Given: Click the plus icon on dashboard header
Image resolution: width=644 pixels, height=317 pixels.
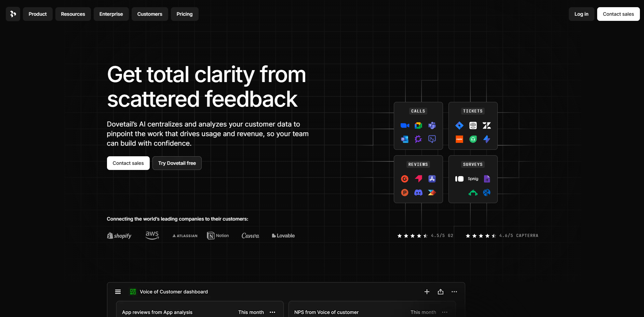Looking at the screenshot, I should 427,292.
